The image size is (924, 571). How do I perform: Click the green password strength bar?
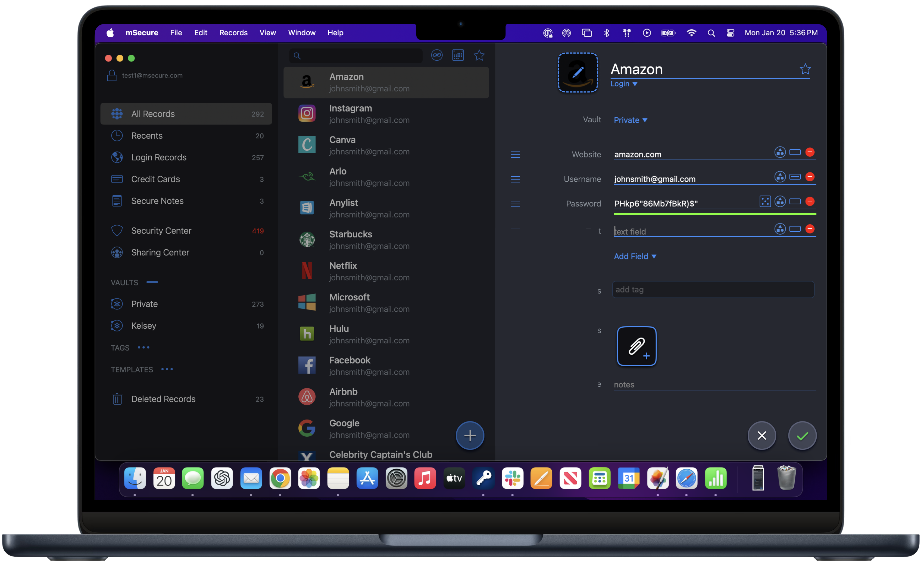click(x=714, y=214)
